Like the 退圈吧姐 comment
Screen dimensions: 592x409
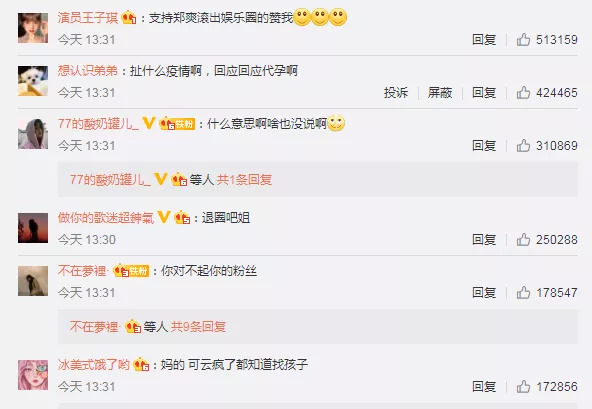pyautogui.click(x=523, y=239)
